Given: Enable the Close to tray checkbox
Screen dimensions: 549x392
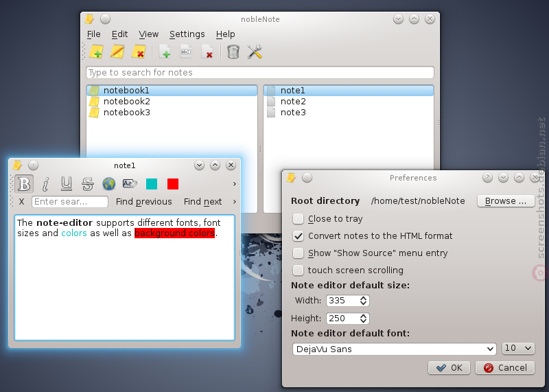Looking at the screenshot, I should tap(299, 219).
